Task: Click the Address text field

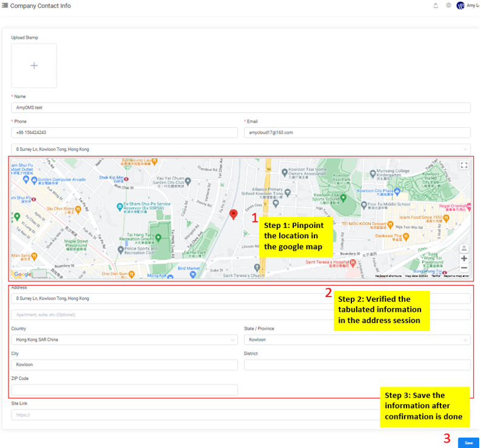Action: pos(241,298)
